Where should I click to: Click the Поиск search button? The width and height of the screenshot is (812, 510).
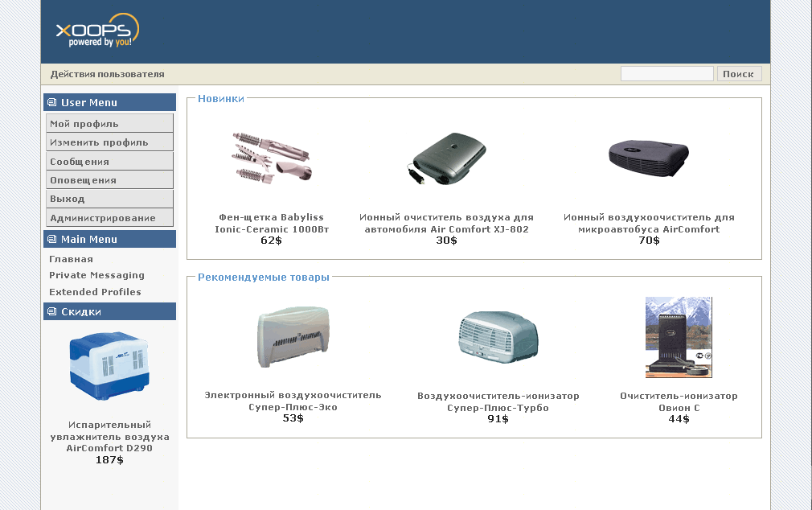[x=739, y=73]
